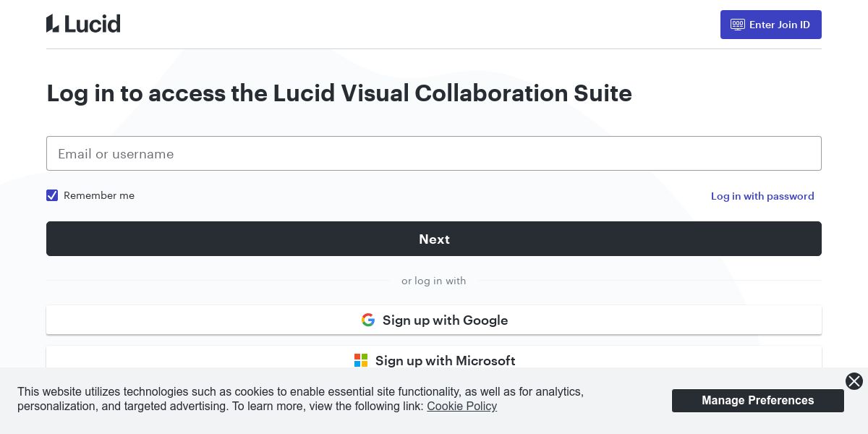Dismiss the cookie banner with the X icon
This screenshot has width=868, height=434.
[x=854, y=381]
